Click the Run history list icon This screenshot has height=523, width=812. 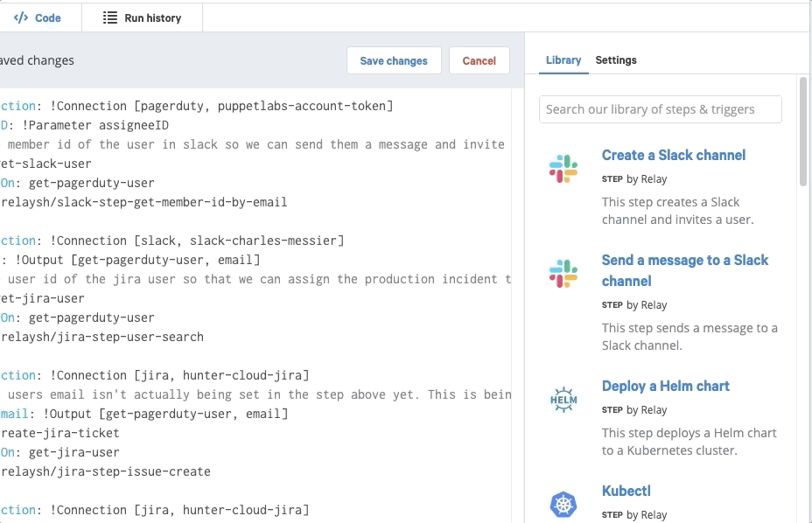pyautogui.click(x=110, y=17)
